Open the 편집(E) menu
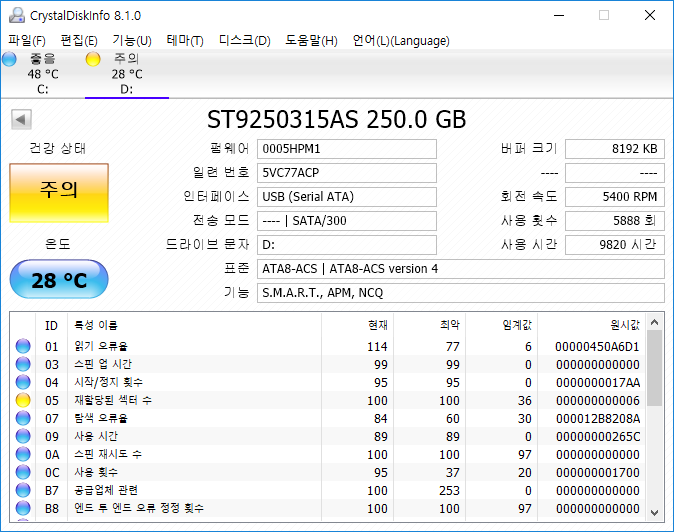 (79, 41)
